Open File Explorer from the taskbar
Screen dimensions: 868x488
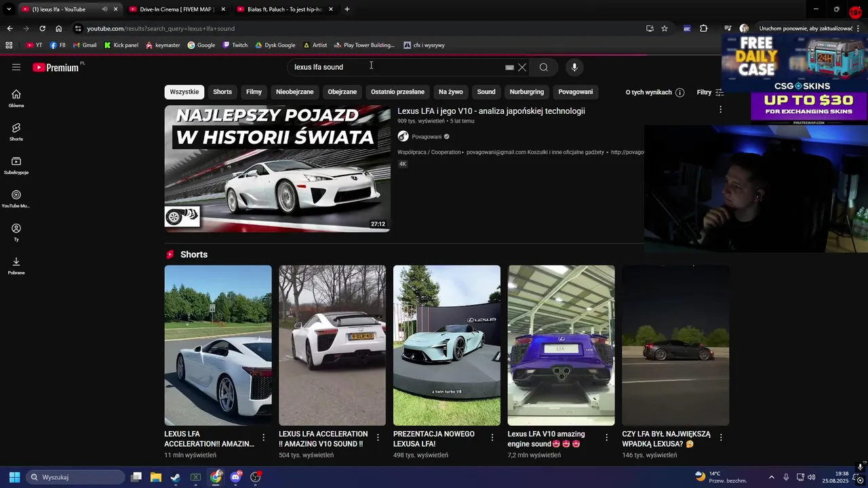click(x=155, y=477)
